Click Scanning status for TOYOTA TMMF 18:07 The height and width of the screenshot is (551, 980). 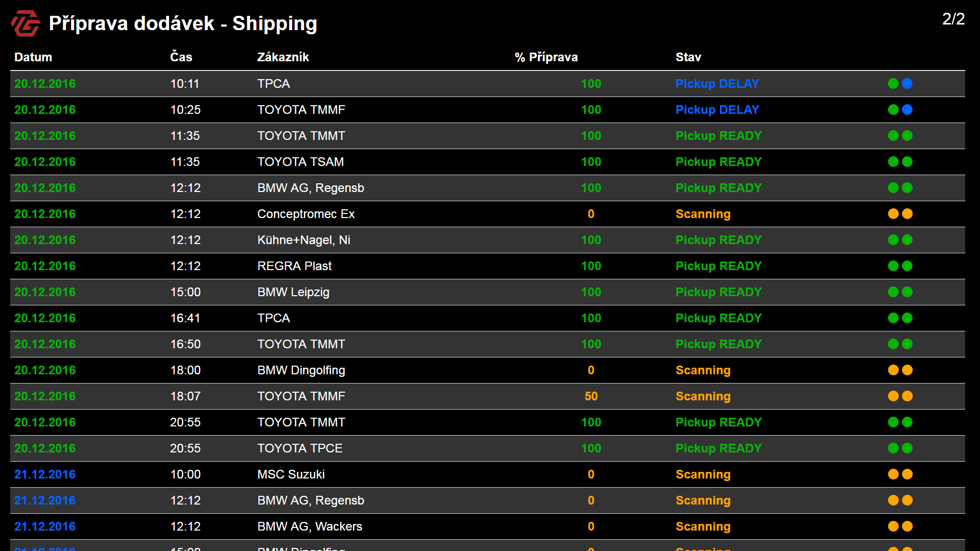click(x=703, y=396)
